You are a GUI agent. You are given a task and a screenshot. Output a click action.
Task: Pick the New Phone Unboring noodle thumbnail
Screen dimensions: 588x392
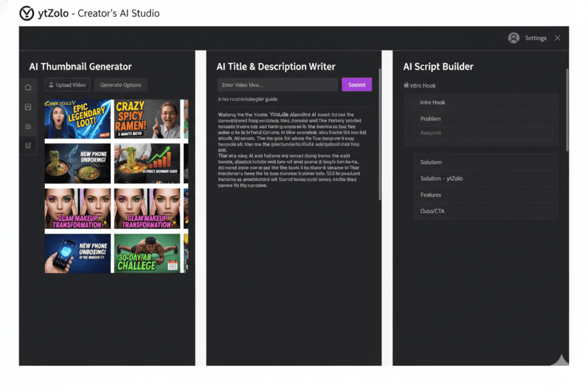click(x=78, y=164)
